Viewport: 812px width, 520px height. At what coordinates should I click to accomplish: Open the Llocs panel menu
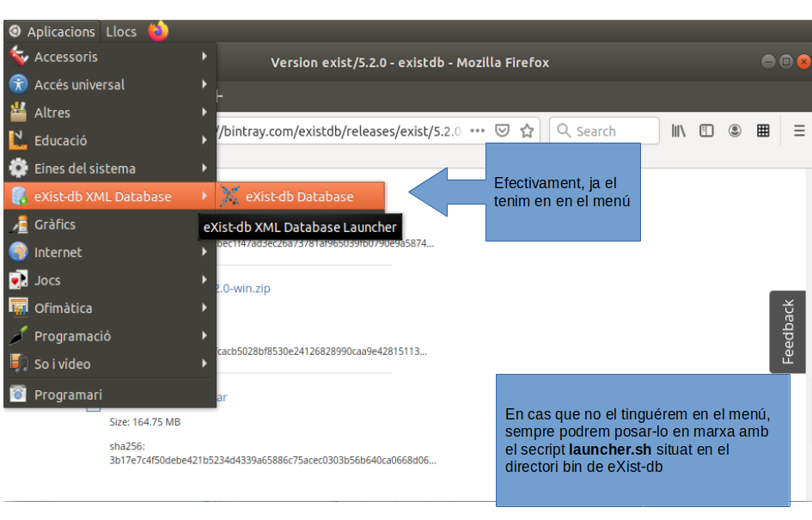(x=121, y=32)
